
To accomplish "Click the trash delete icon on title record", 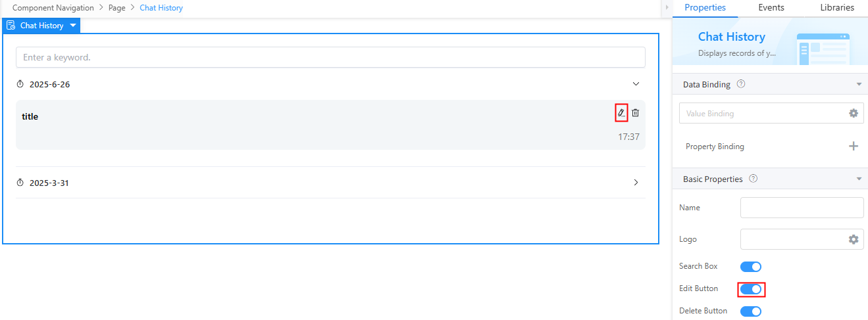I will [635, 113].
